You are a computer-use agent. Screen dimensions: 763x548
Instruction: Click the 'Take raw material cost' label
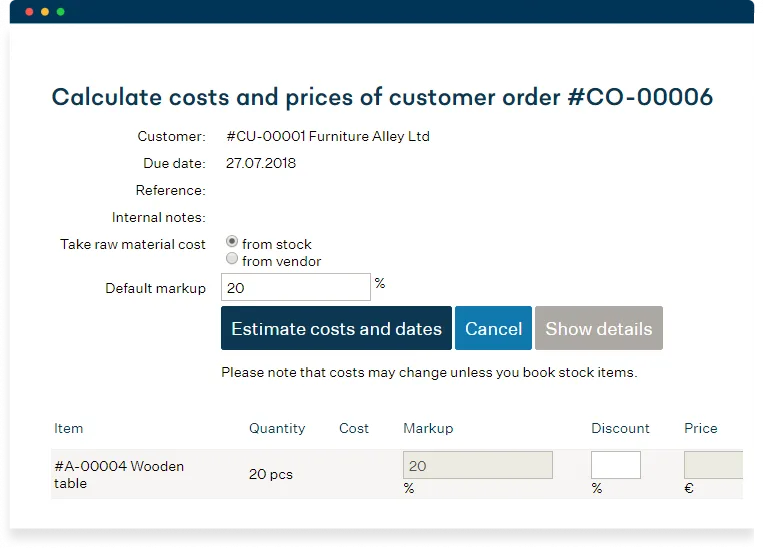pyautogui.click(x=133, y=244)
